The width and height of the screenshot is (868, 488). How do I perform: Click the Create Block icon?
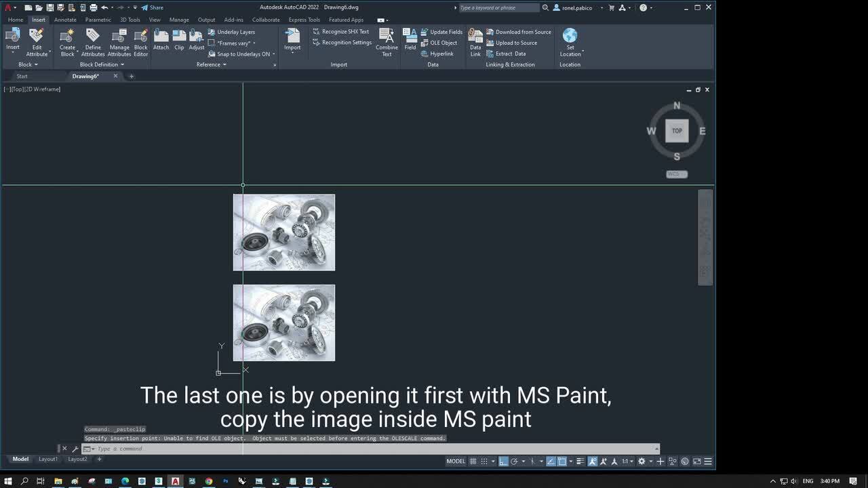pos(67,42)
